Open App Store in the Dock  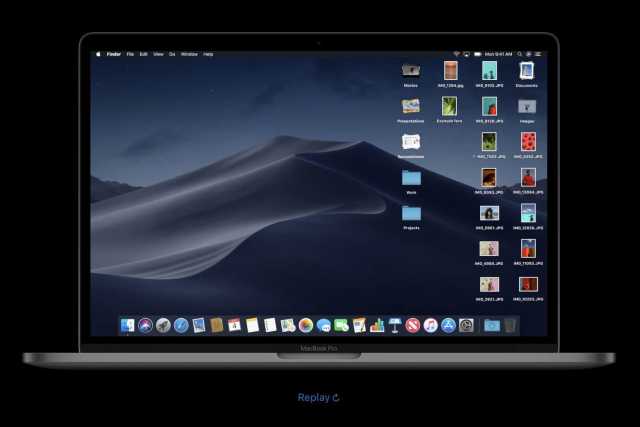pyautogui.click(x=448, y=325)
